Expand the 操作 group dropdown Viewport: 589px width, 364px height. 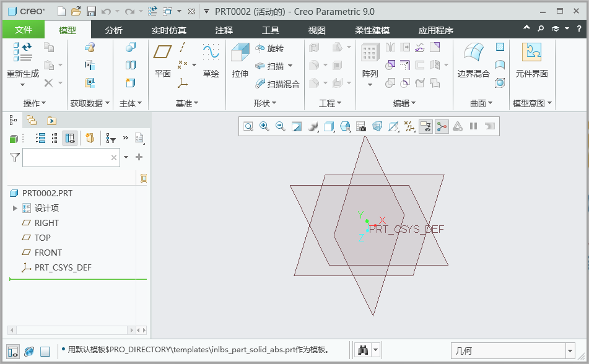tap(35, 103)
